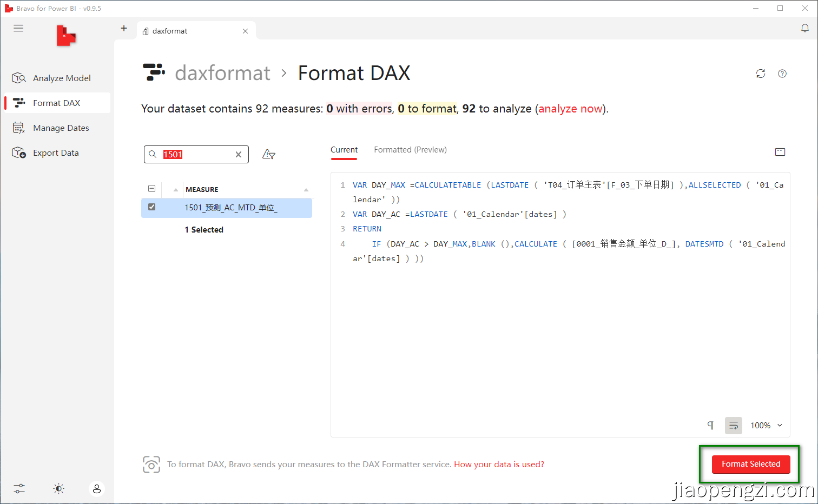Toggle the light/dark theme icon
This screenshot has height=504, width=818.
coord(58,489)
